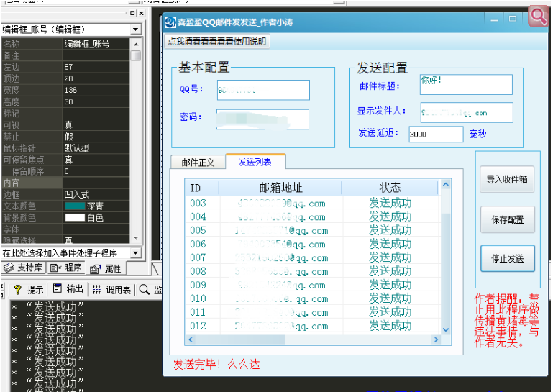Select list row with ID 008
The width and height of the screenshot is (553, 392).
pyautogui.click(x=313, y=272)
